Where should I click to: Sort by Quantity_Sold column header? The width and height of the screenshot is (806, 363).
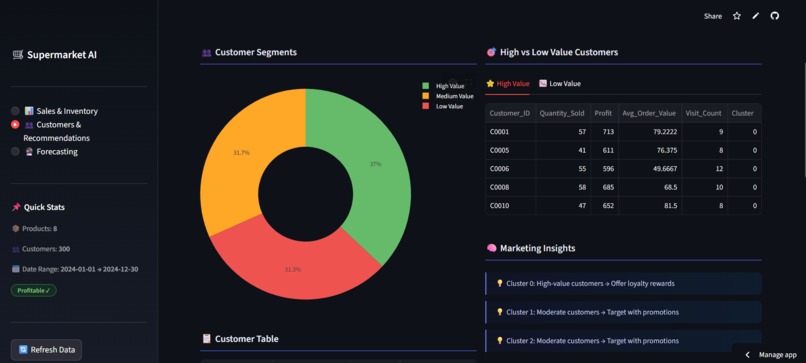[562, 113]
